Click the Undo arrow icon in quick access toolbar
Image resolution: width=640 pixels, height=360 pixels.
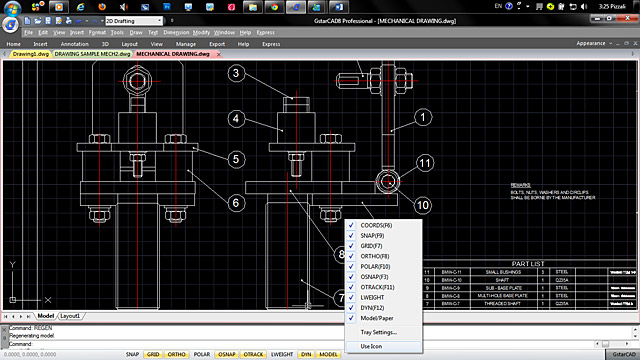point(79,21)
